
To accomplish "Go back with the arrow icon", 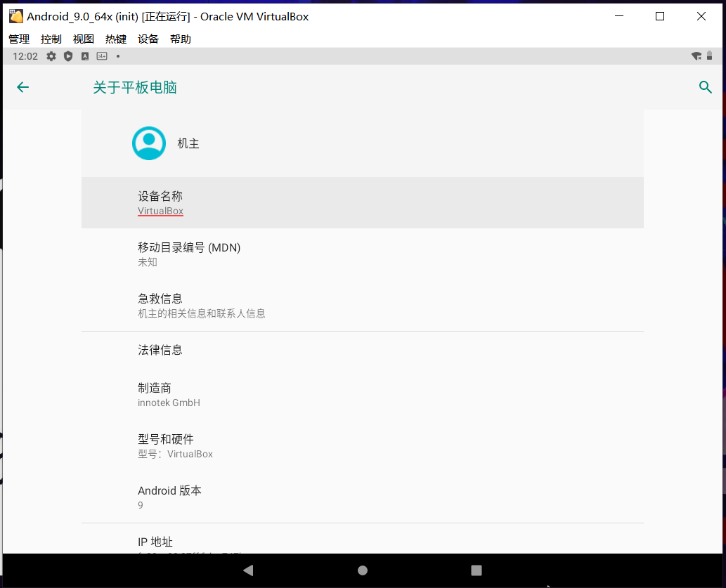I will point(22,87).
